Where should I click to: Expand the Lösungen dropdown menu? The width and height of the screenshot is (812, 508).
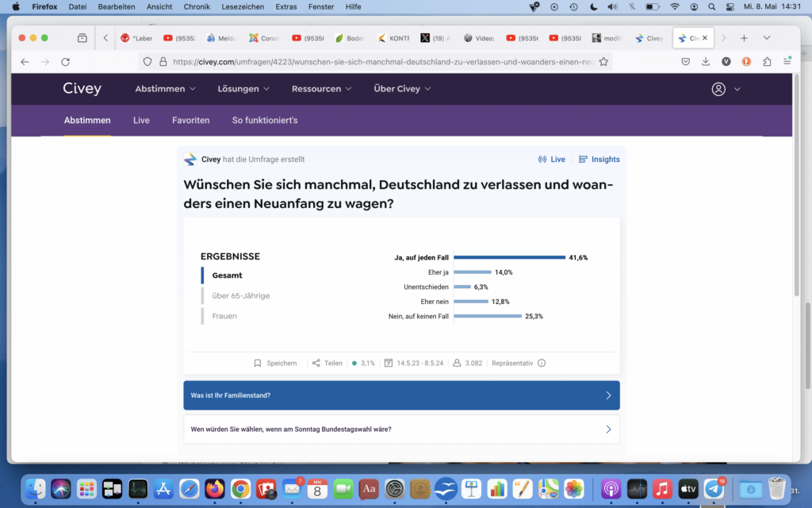tap(243, 89)
